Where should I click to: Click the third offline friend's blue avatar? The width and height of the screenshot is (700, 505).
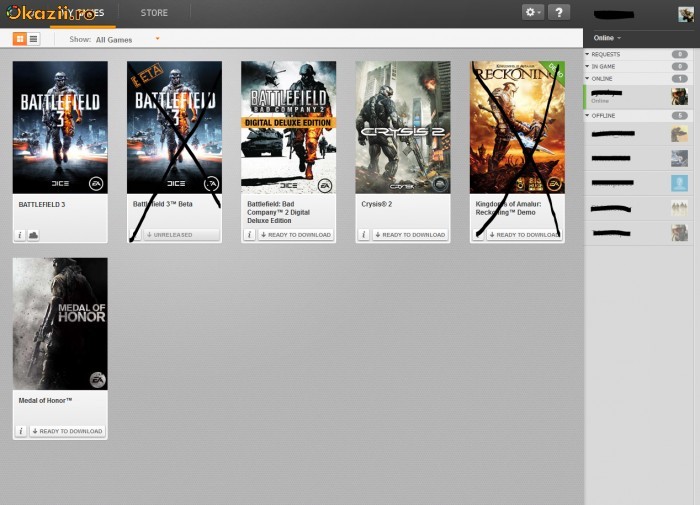click(x=679, y=183)
